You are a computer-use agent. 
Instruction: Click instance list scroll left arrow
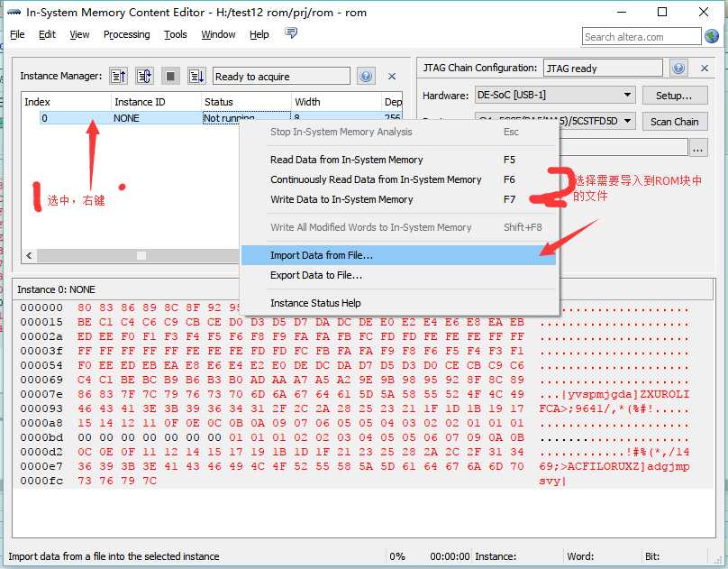coord(29,255)
